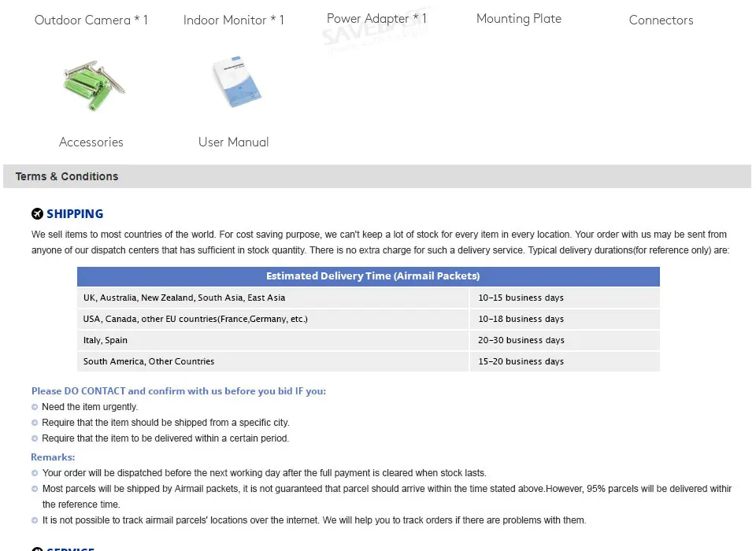Click the bullet icon before 'shipped from a specific city'
756x551 pixels.
[x=34, y=423]
